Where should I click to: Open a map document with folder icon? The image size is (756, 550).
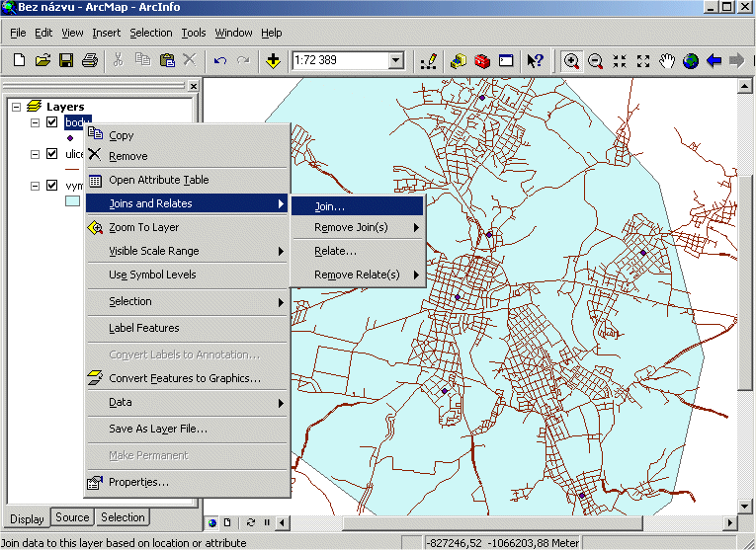tap(42, 60)
